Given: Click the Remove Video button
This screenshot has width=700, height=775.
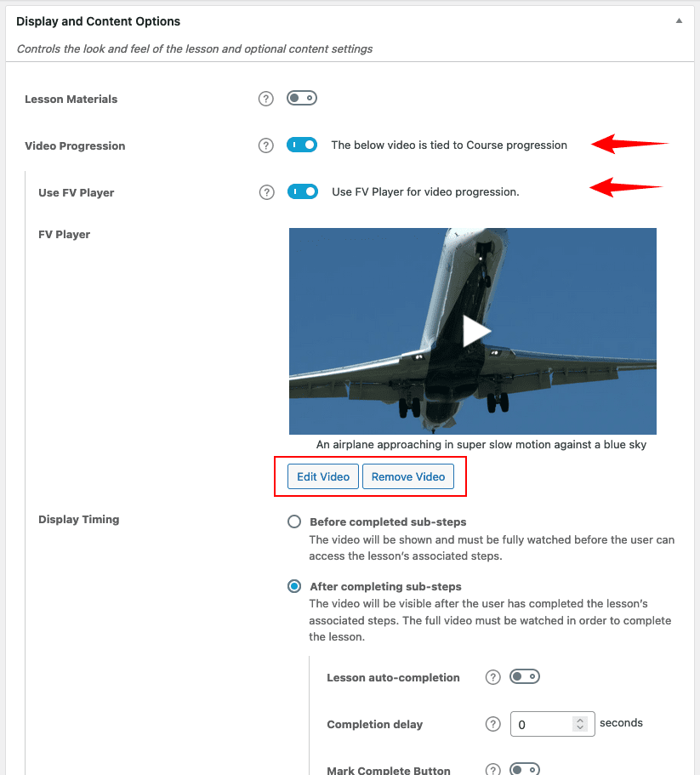Looking at the screenshot, I should pos(408,476).
